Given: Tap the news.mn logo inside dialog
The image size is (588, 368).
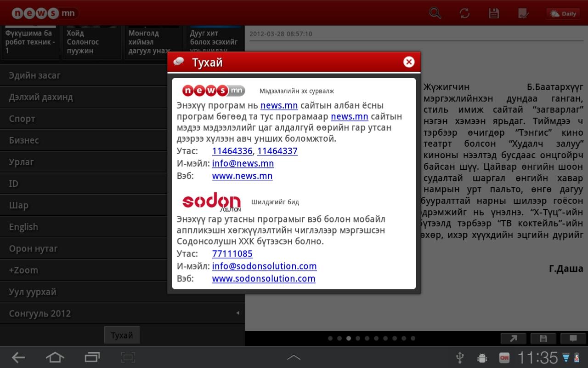Looking at the screenshot, I should [x=214, y=91].
